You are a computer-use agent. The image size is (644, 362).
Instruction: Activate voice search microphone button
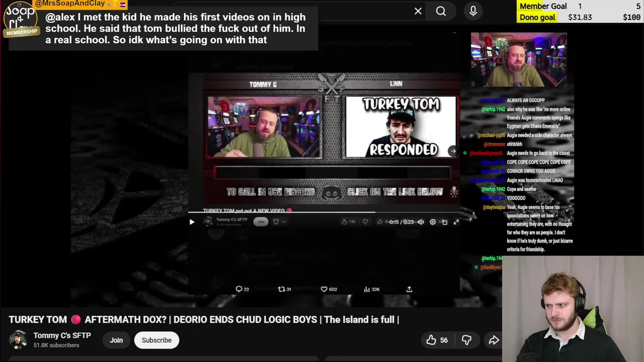pos(473,11)
